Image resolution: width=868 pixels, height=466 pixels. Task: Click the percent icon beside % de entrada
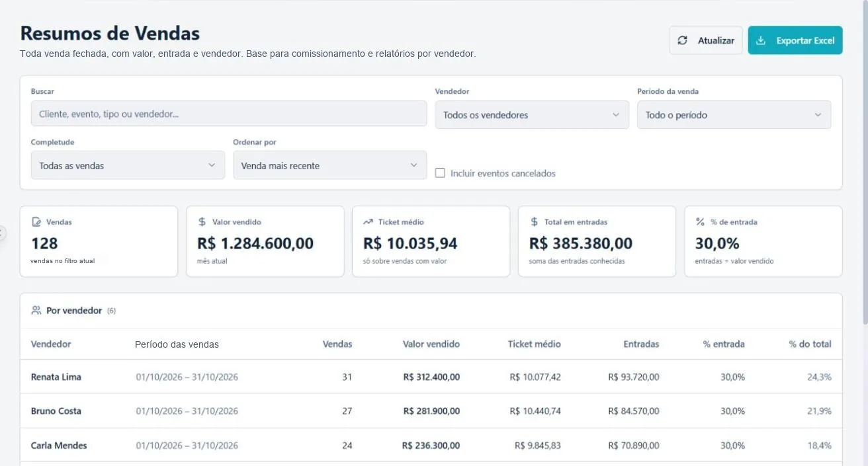(700, 222)
